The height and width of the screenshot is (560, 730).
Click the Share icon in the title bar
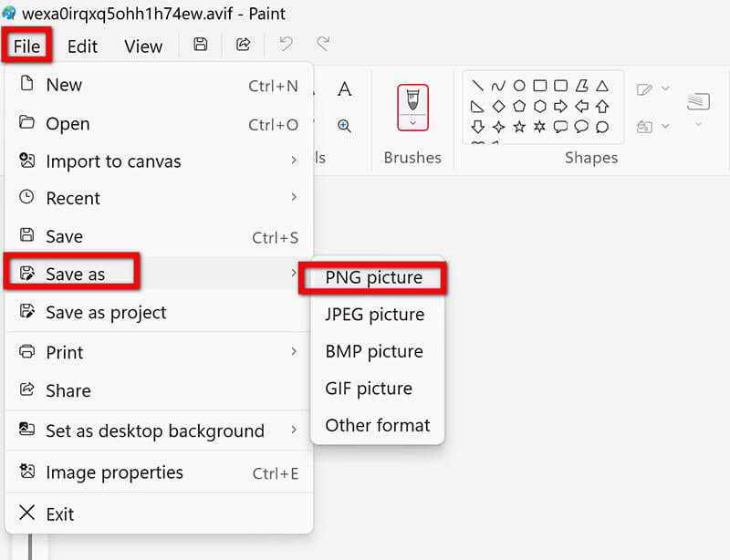coord(243,44)
